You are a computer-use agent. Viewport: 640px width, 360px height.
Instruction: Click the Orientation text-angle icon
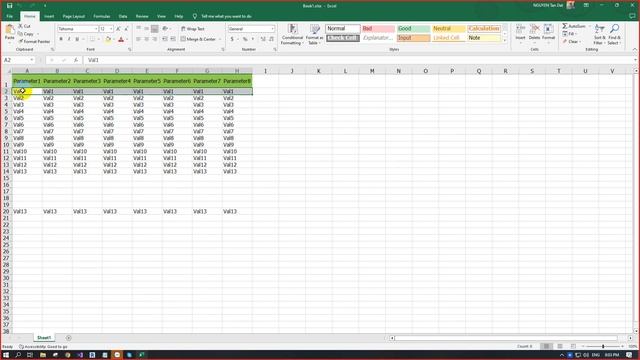tap(165, 29)
